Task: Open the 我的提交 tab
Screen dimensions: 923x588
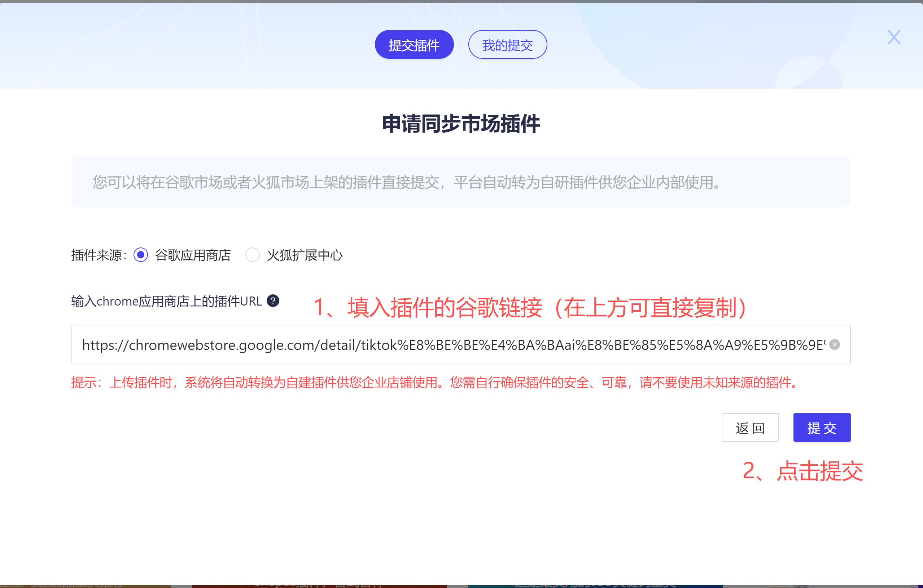Action: click(x=507, y=45)
